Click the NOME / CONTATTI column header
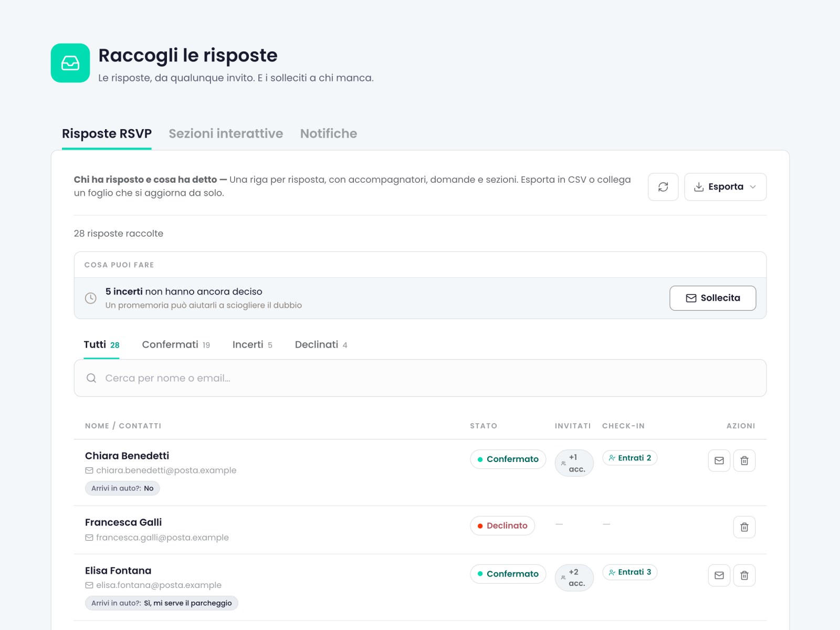 (123, 426)
